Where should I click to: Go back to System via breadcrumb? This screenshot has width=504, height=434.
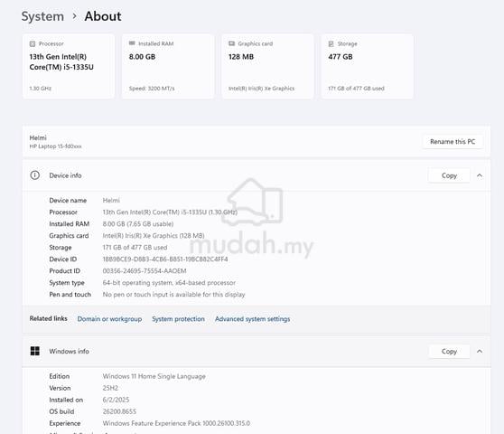42,16
